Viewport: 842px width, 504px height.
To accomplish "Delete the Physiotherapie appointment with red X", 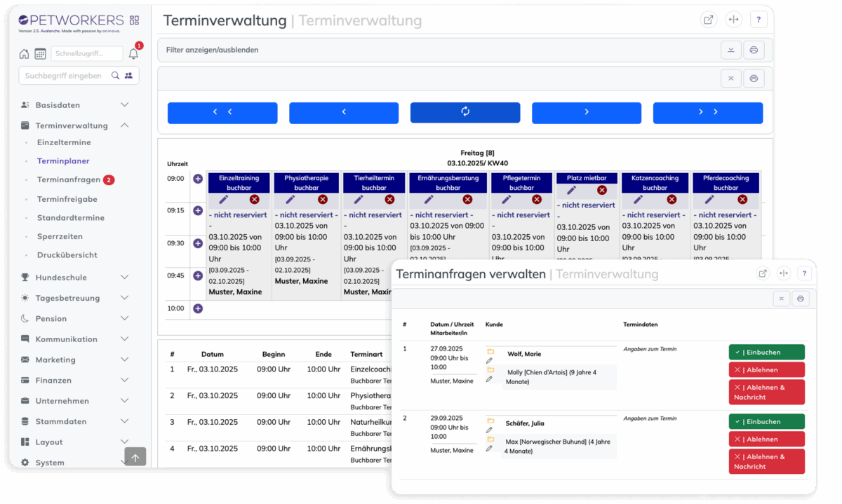I will point(322,200).
